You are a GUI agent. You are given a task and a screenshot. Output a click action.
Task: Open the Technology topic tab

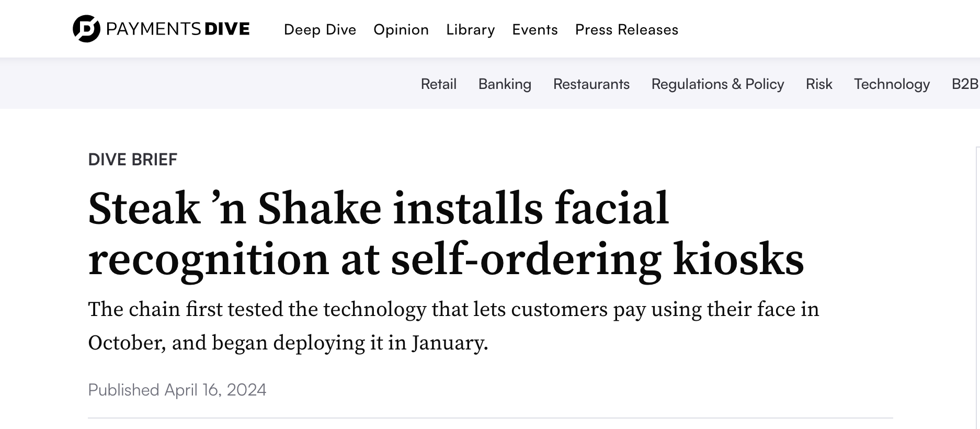[892, 84]
